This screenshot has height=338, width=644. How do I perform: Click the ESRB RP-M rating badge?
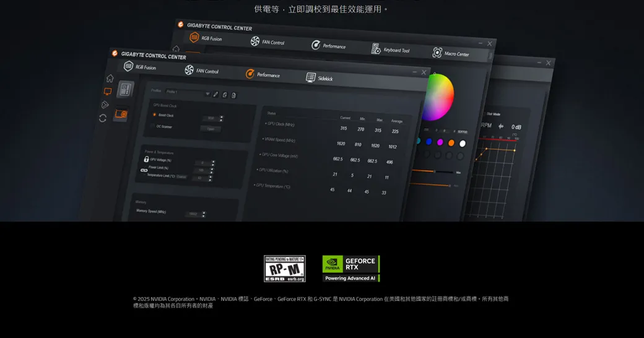[x=284, y=269]
